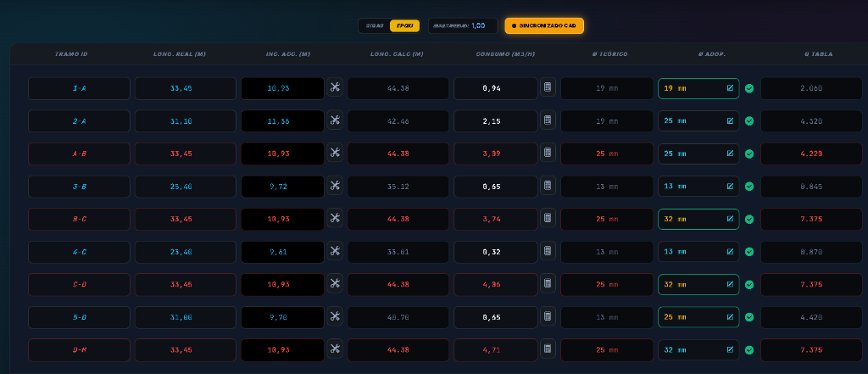Image resolution: width=868 pixels, height=374 pixels.
Task: Open adopted diameter 32 mm field in row C-D
Action: click(x=698, y=285)
